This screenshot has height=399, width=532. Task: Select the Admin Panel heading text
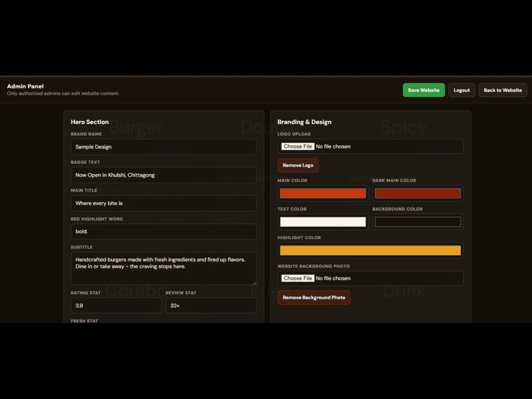25,86
